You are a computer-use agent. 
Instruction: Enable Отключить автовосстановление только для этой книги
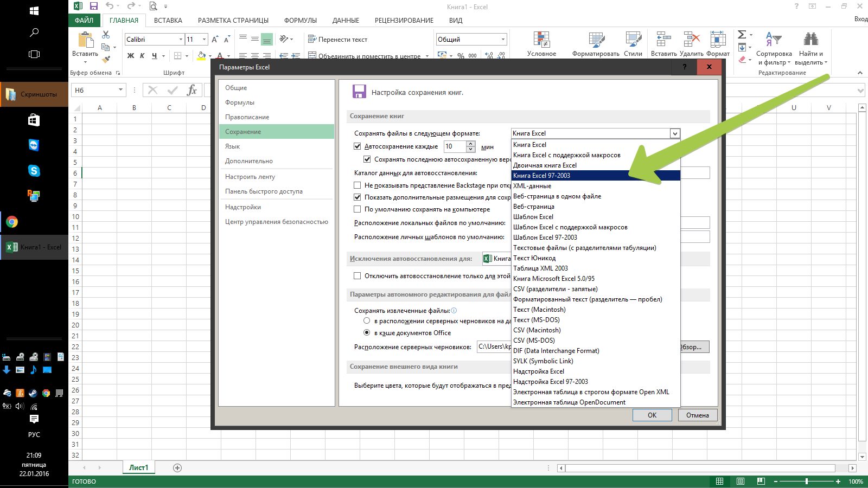pos(357,276)
